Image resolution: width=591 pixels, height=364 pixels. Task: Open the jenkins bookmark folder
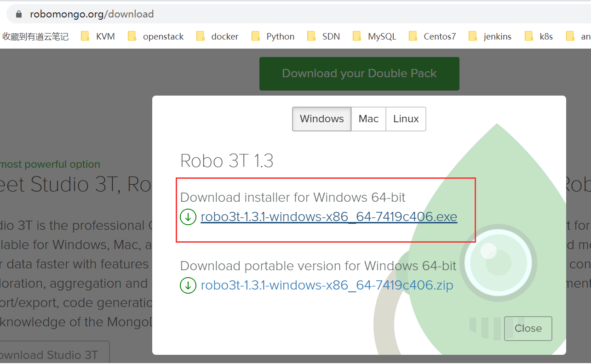[x=490, y=36]
